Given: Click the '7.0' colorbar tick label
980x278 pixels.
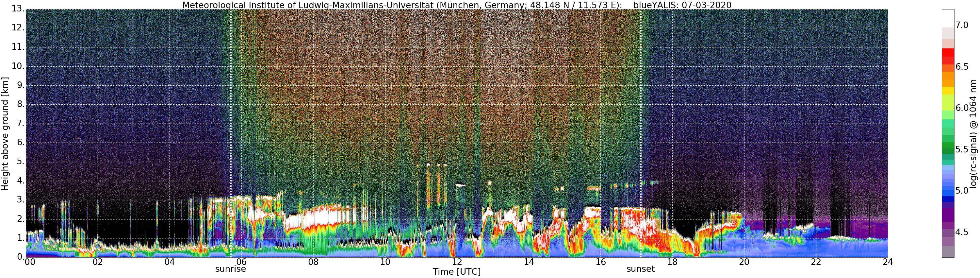Looking at the screenshot, I should pyautogui.click(x=962, y=25).
